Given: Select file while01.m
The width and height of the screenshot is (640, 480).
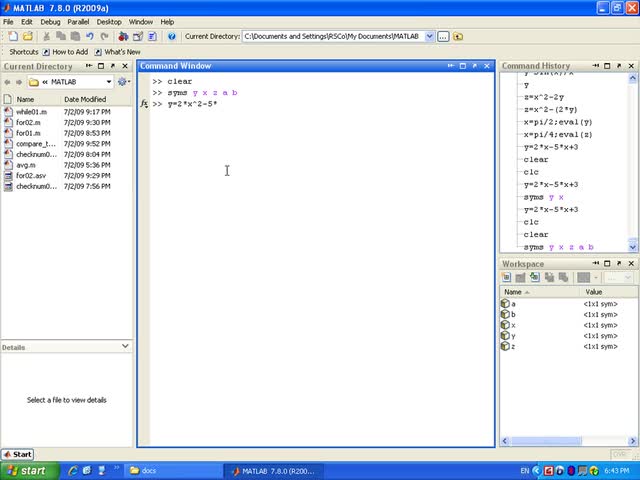Looking at the screenshot, I should [x=31, y=111].
